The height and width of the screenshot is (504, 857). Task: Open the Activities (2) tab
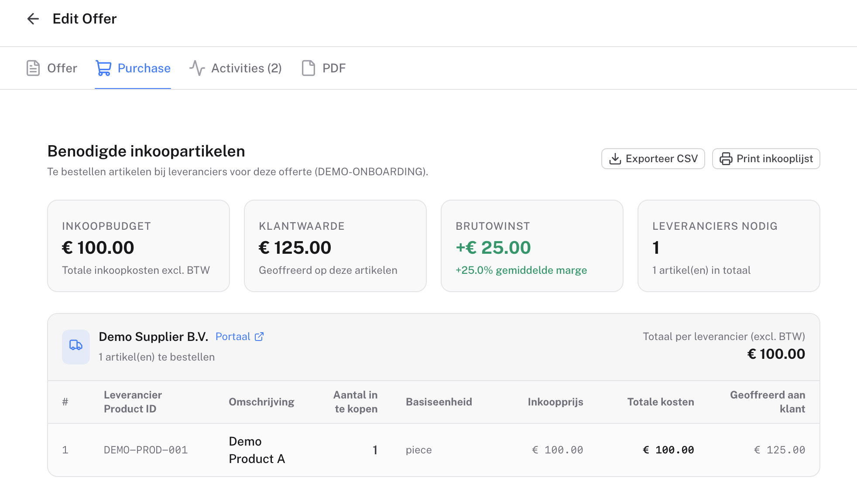pyautogui.click(x=236, y=68)
